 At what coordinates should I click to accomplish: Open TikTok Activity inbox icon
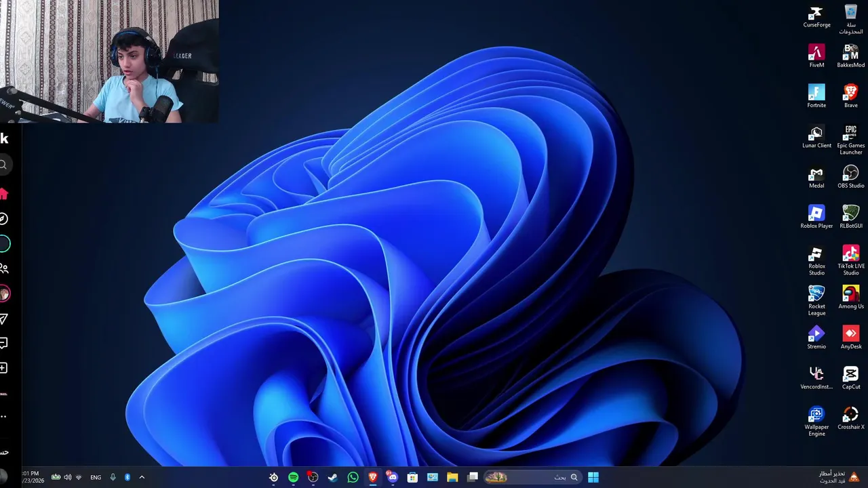click(3, 343)
